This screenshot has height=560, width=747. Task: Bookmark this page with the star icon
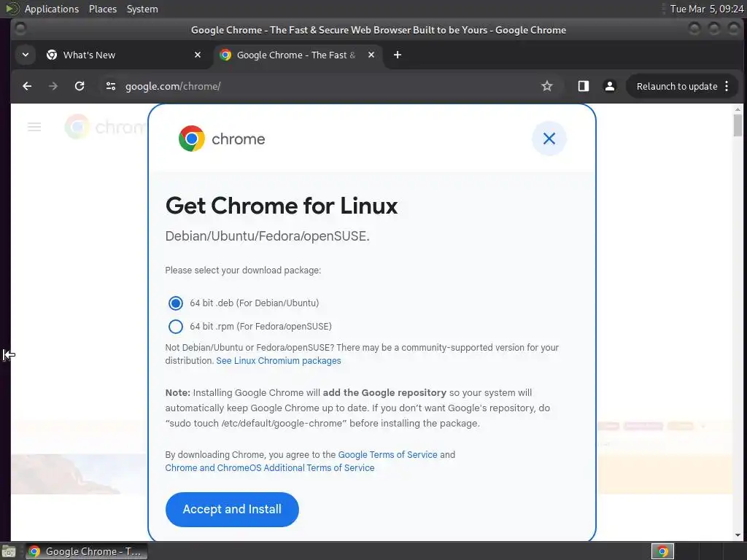(547, 86)
